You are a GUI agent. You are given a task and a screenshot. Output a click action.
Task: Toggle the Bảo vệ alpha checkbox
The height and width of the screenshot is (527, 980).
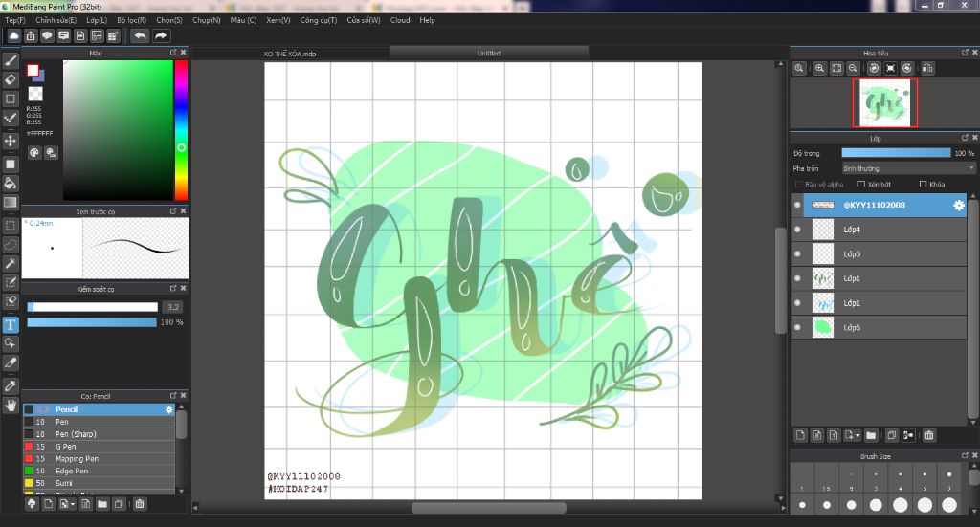pyautogui.click(x=799, y=185)
